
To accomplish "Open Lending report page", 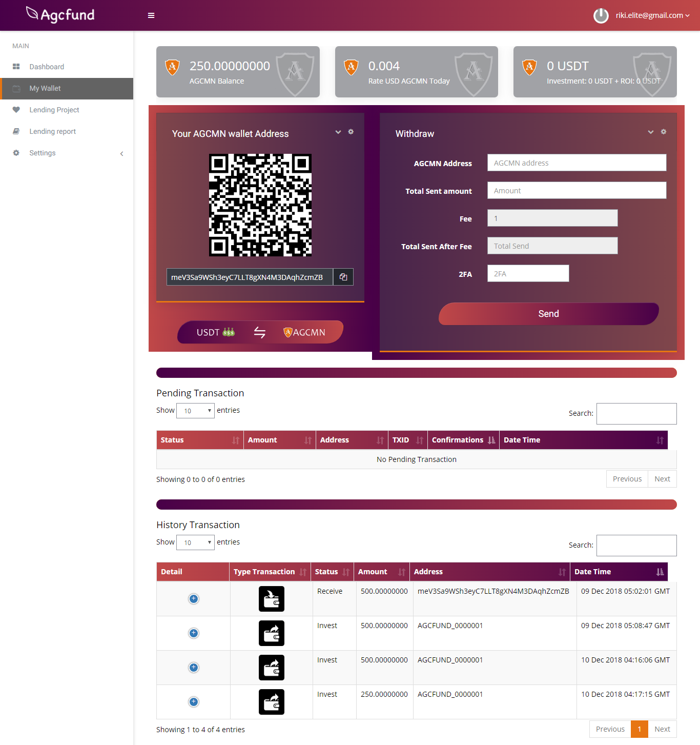I will (52, 131).
